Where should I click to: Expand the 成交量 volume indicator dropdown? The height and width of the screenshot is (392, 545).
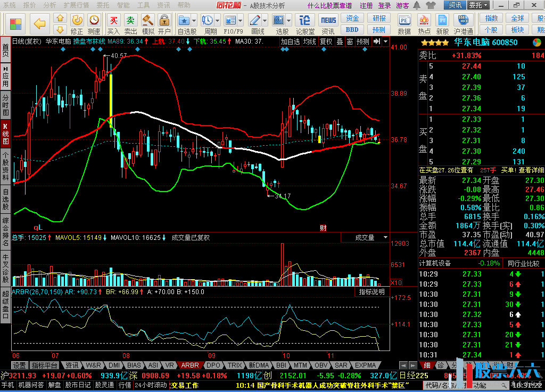[x=385, y=238]
